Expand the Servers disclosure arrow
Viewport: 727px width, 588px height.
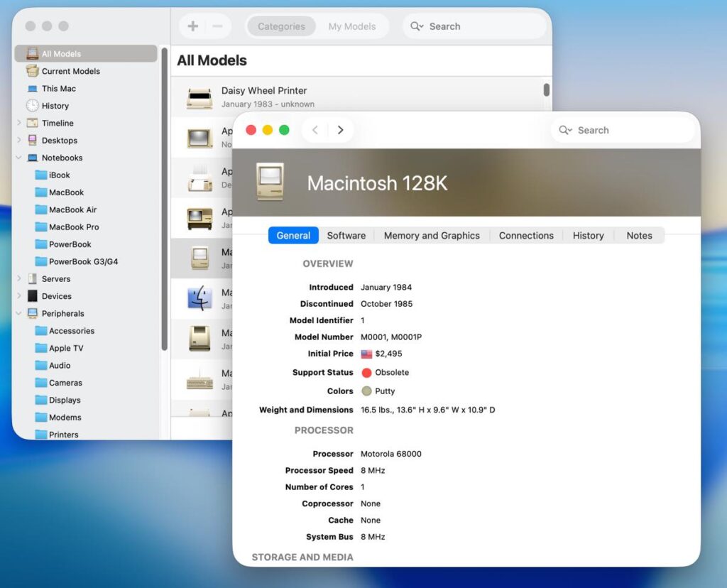click(19, 279)
